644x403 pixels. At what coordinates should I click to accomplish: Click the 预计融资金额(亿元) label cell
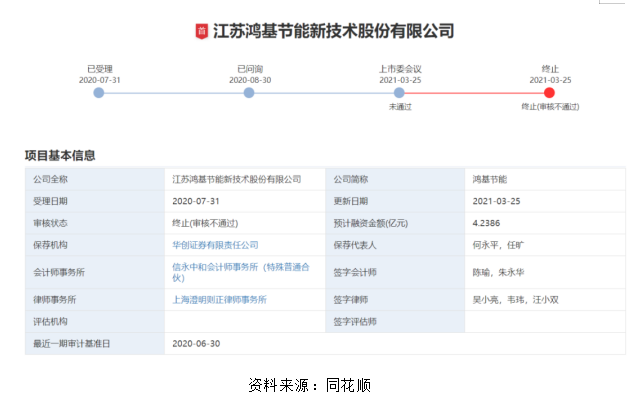point(395,223)
